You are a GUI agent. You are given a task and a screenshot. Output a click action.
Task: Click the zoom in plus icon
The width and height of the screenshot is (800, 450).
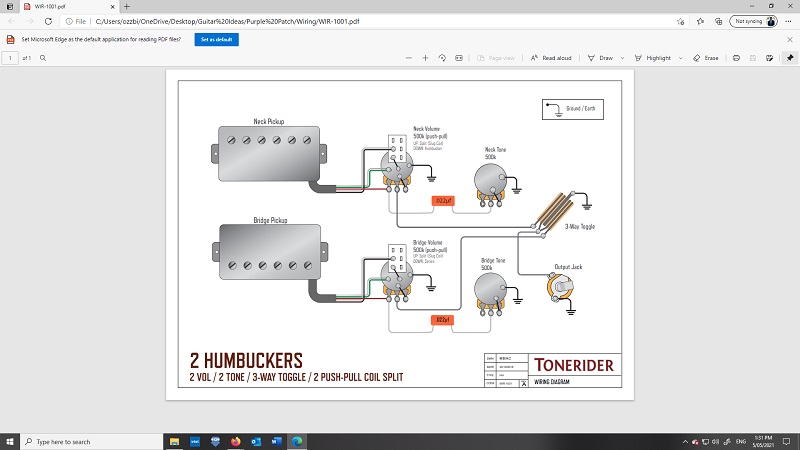pos(425,58)
